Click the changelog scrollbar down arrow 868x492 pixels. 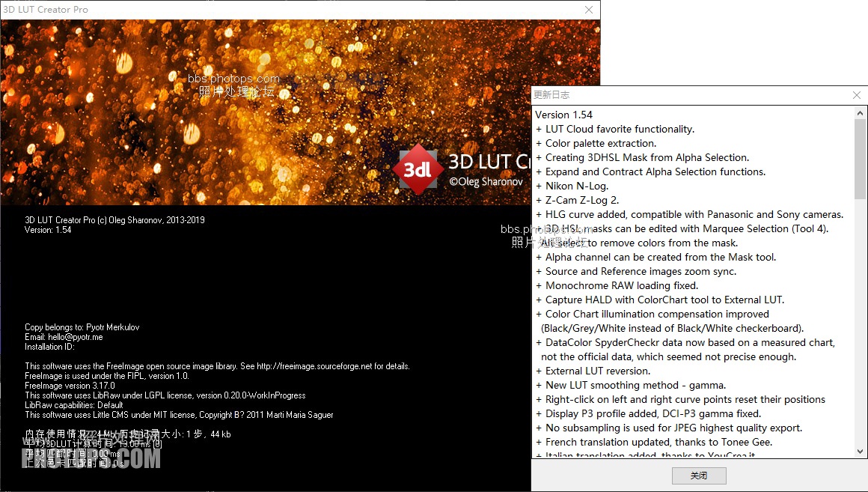pos(860,452)
